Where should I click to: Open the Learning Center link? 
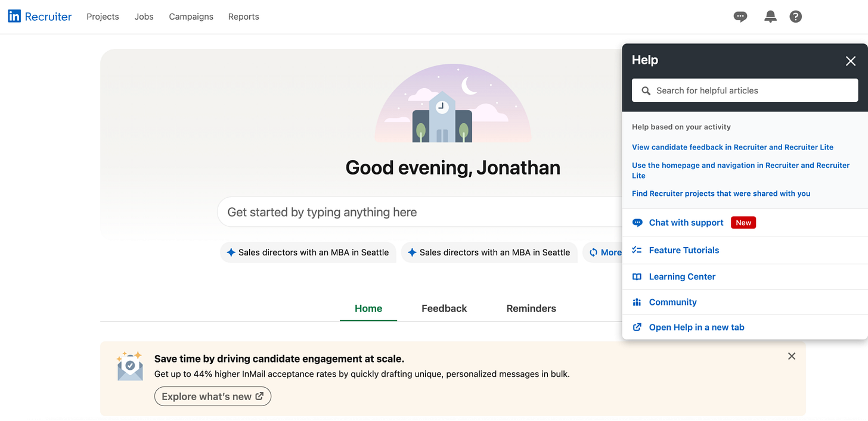682,277
